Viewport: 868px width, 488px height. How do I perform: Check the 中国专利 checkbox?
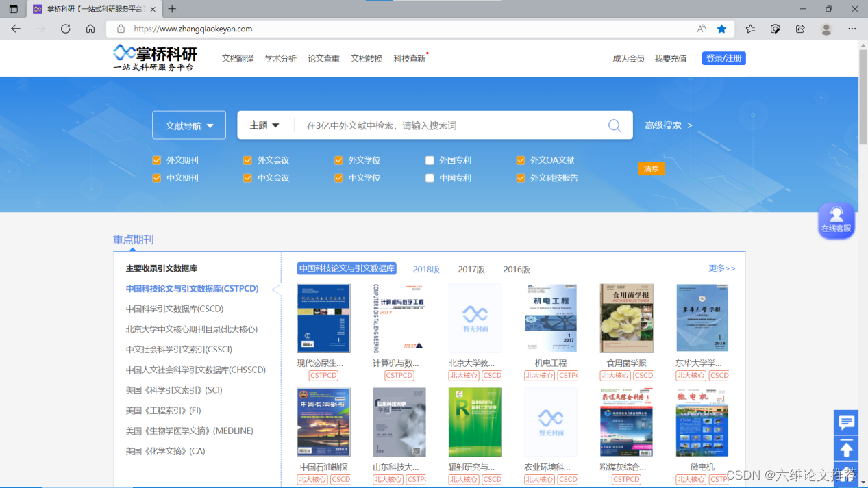(430, 178)
